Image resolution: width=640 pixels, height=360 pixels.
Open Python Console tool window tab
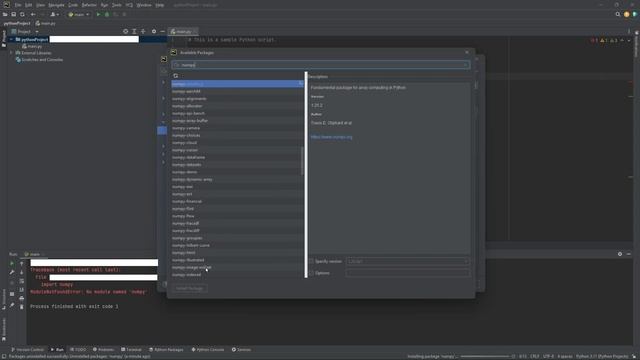tap(208, 350)
